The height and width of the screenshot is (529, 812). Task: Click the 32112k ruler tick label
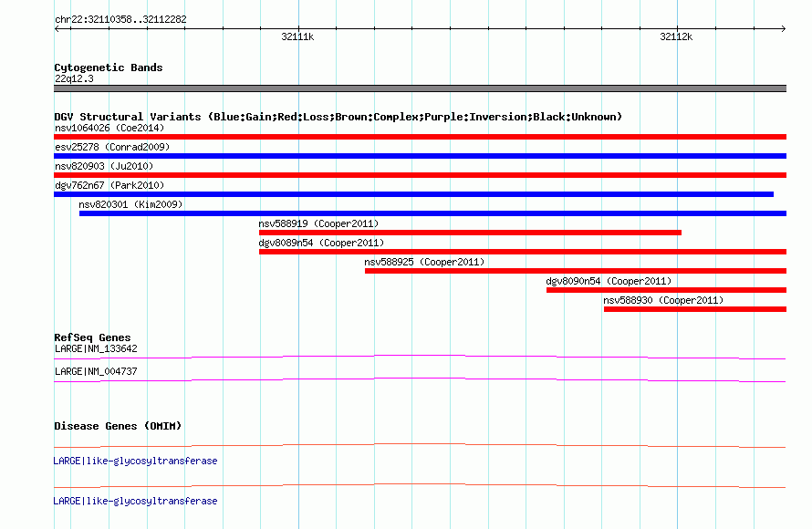tap(676, 36)
